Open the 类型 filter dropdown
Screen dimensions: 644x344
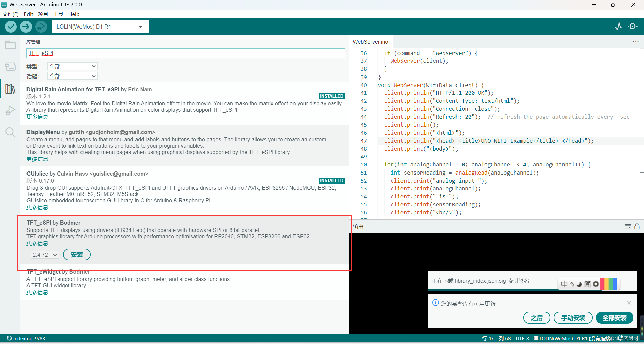72,66
